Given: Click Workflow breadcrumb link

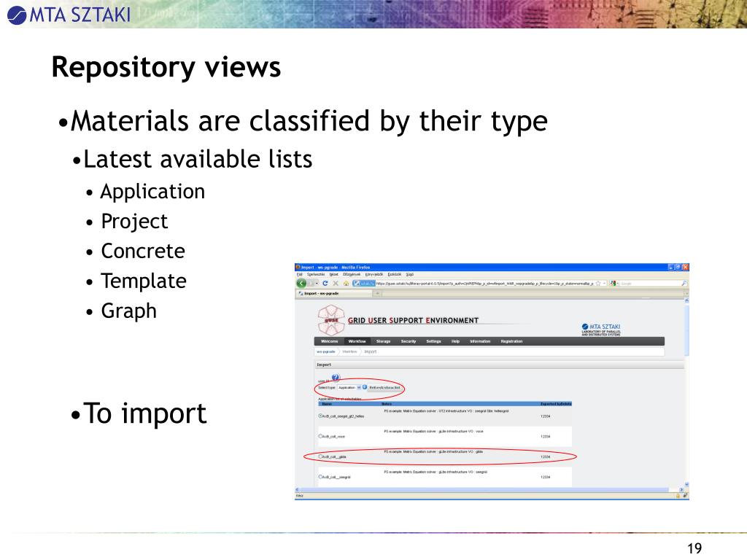Looking at the screenshot, I should [349, 351].
